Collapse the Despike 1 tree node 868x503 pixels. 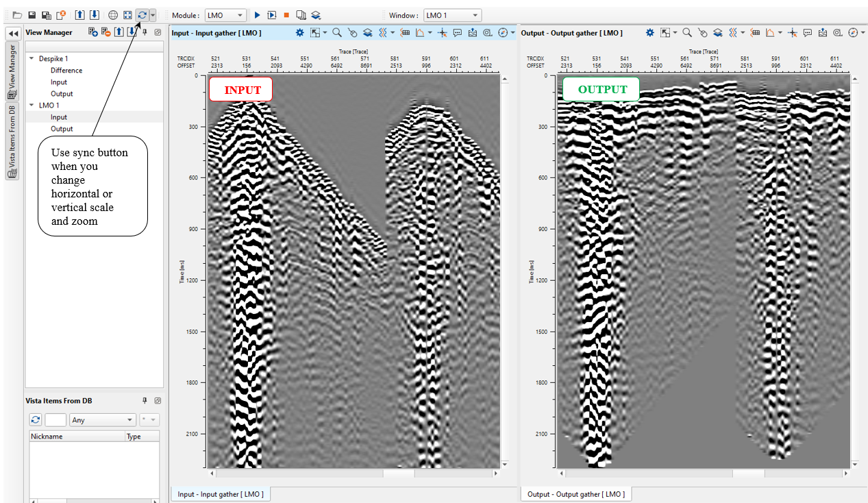click(32, 59)
